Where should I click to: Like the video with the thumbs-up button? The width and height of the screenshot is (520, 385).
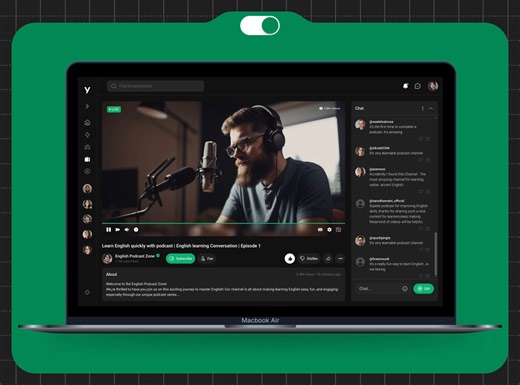(290, 259)
